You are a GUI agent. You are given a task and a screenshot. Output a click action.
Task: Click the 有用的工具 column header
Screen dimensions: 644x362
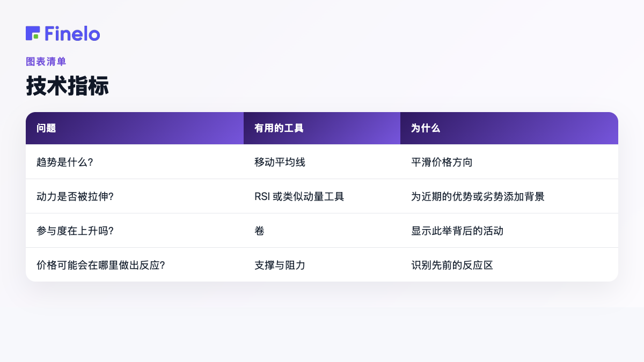pos(322,128)
